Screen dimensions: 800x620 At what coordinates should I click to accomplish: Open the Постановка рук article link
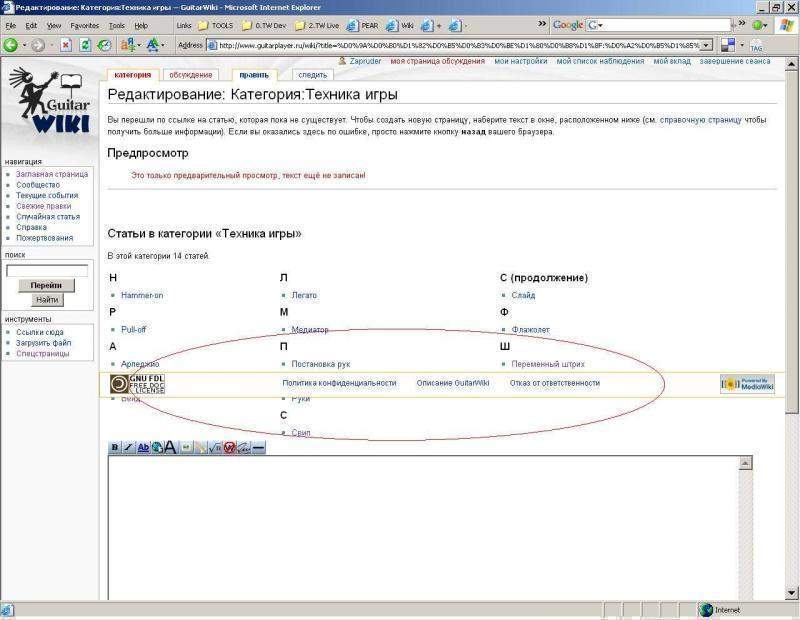tap(321, 364)
